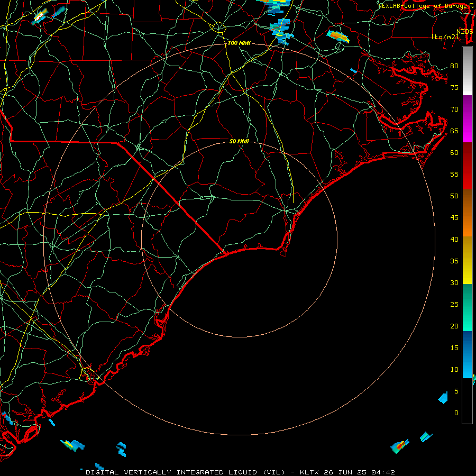Click the blue echo right of the 5 scale value
The height and width of the screenshot is (476, 476).
click(x=443, y=398)
